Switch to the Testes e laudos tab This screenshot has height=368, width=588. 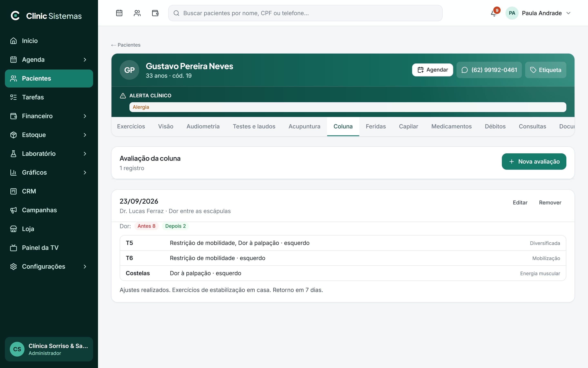254,126
